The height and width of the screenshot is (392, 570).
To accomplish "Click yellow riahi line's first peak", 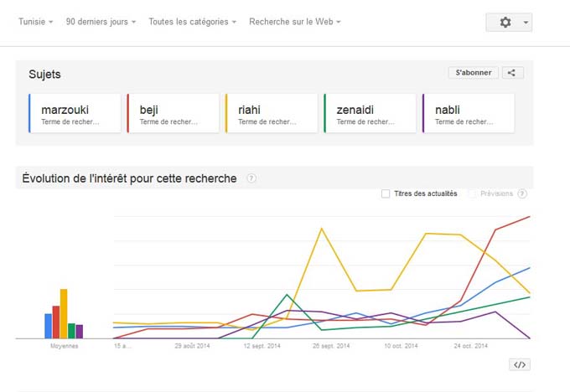I will pos(322,229).
